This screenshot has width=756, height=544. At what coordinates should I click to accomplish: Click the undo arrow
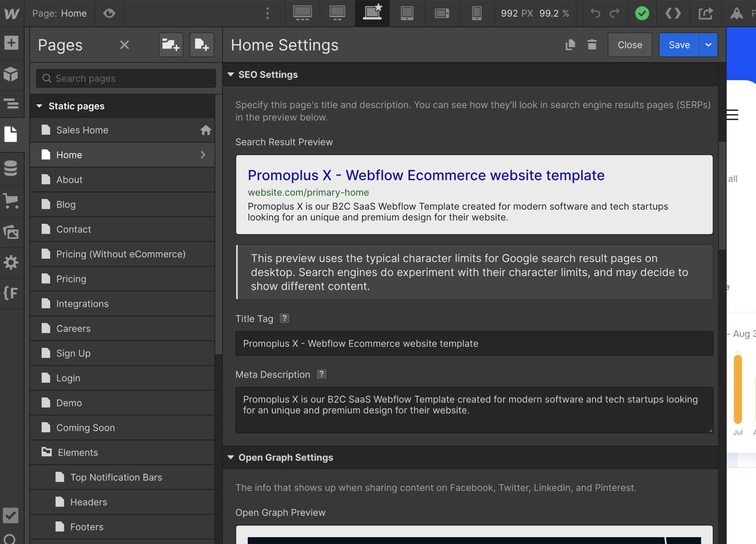(x=595, y=13)
